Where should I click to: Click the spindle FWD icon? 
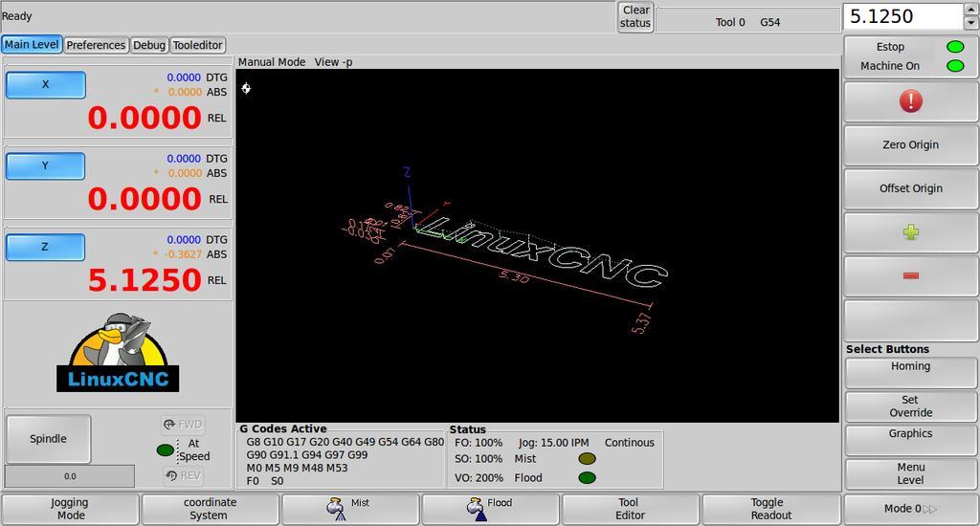pos(183,425)
